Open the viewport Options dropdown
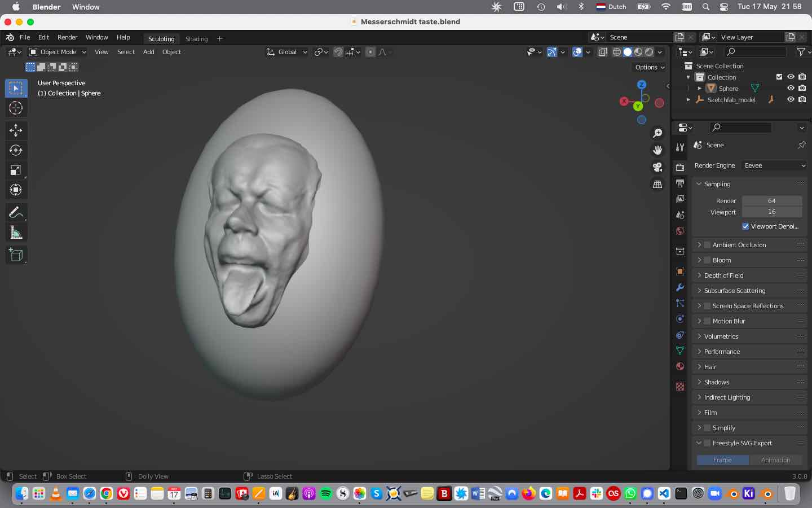 [650, 67]
